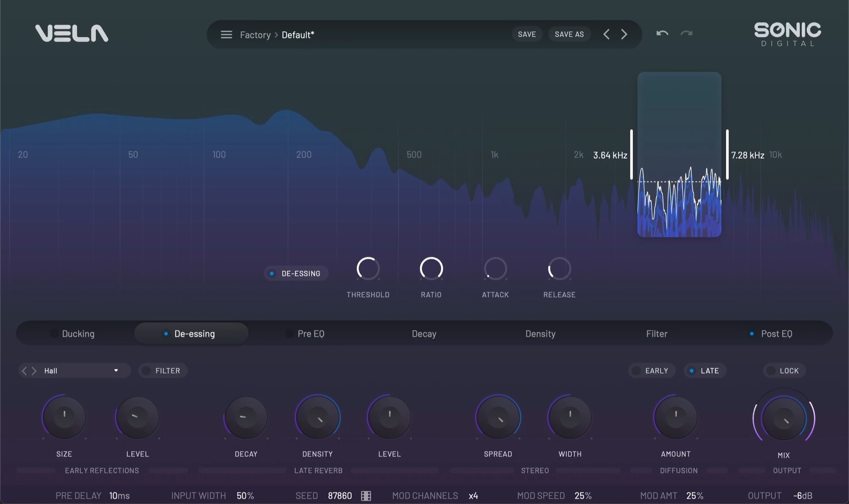The width and height of the screenshot is (849, 504).
Task: Click the VELA logo
Action: (x=72, y=33)
